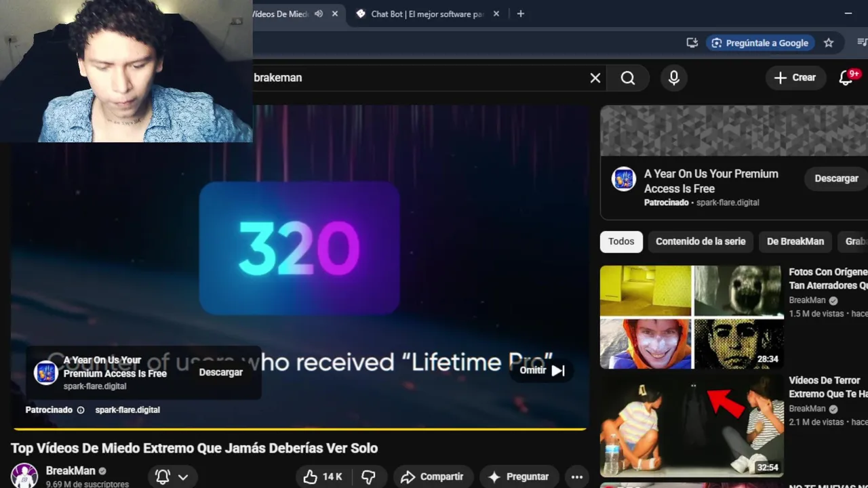Click the BreakMan channel name
The height and width of the screenshot is (488, 868).
pyautogui.click(x=71, y=470)
